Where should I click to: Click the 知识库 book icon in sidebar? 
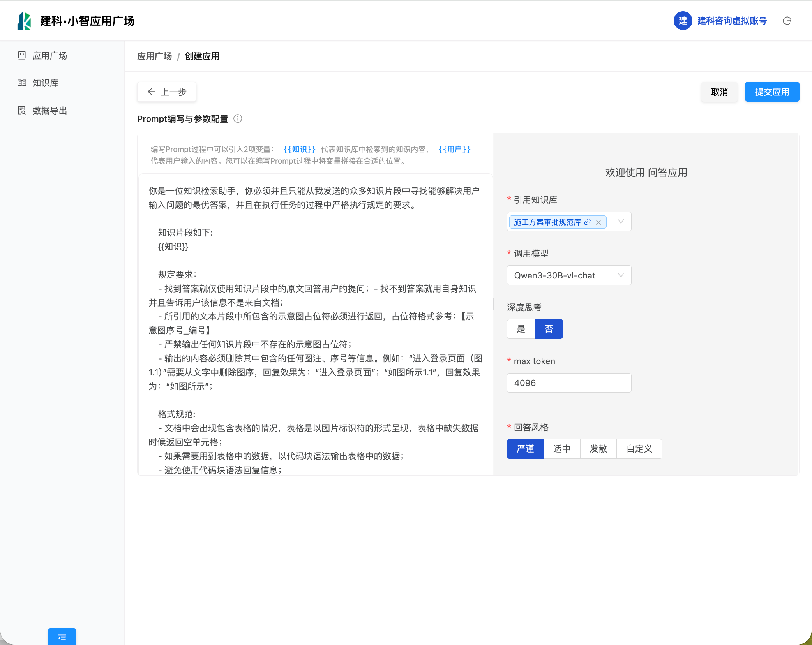tap(22, 83)
